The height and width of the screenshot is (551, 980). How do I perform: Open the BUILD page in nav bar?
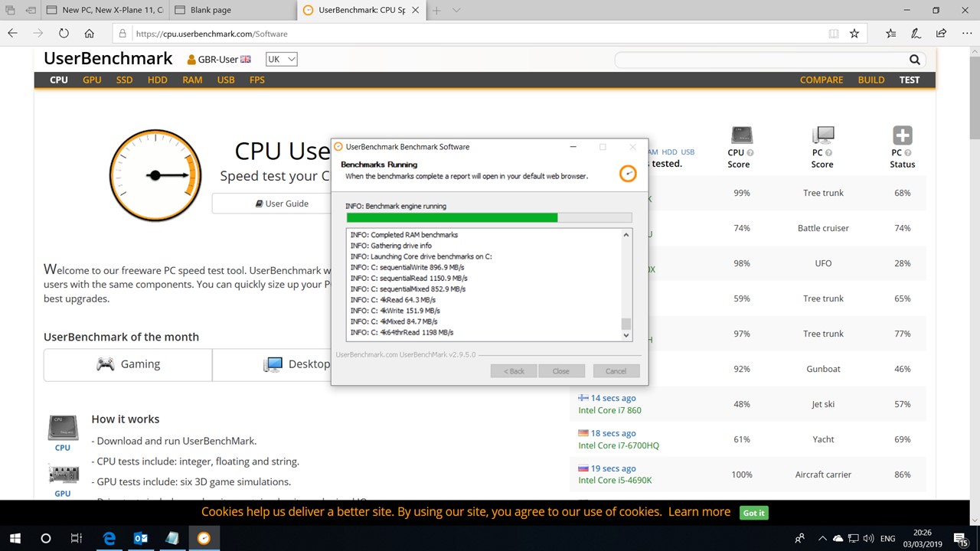(x=871, y=80)
